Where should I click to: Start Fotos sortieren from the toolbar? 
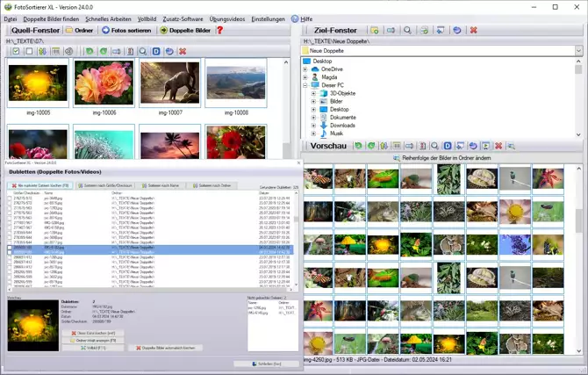click(127, 30)
